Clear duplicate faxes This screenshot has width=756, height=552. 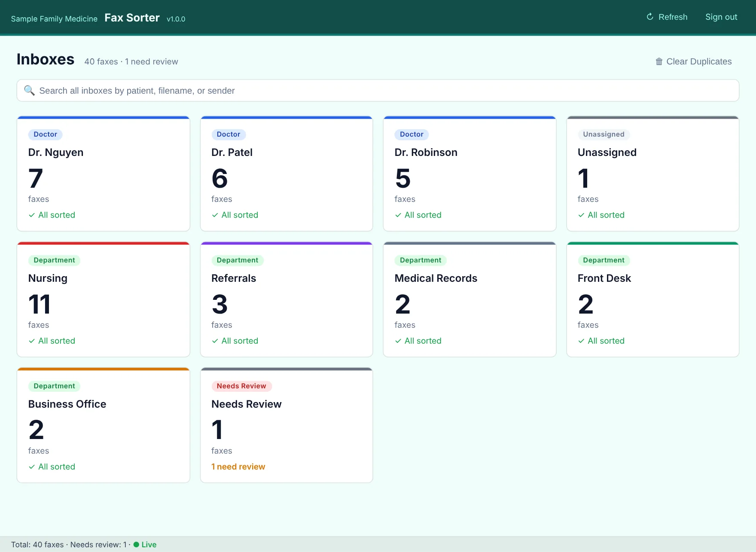click(x=694, y=61)
